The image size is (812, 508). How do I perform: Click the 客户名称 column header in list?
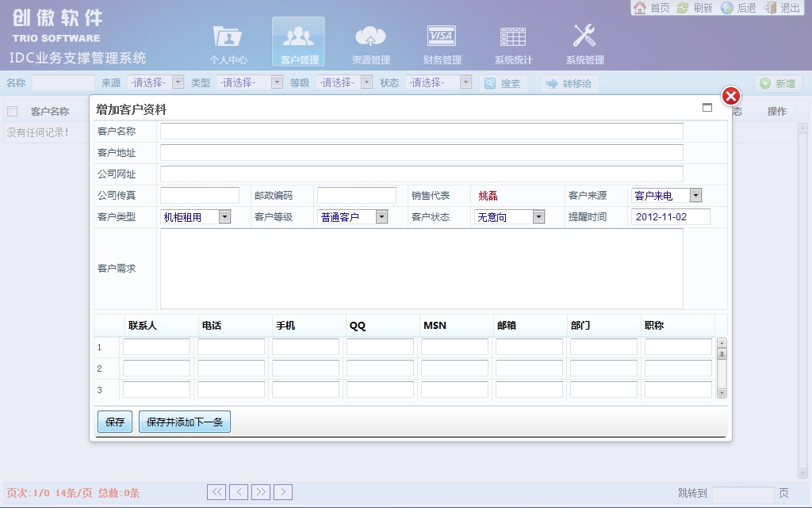[50, 111]
